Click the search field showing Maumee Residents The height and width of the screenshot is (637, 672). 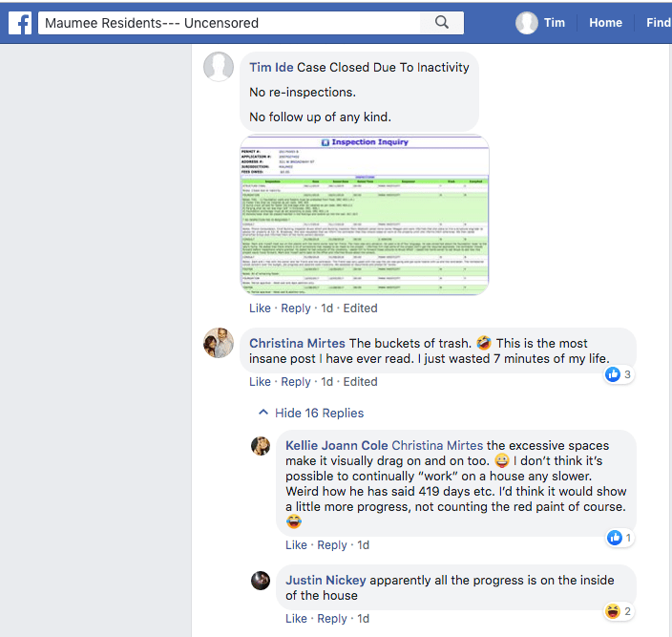tap(229, 23)
